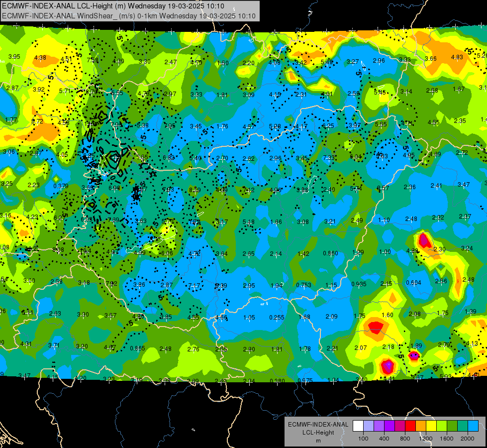Click the wind shear value 6.82
487x448 pixels.
(169, 158)
